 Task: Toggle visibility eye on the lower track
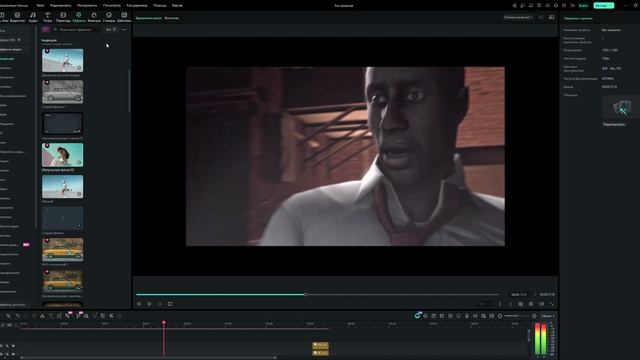click(x=13, y=354)
